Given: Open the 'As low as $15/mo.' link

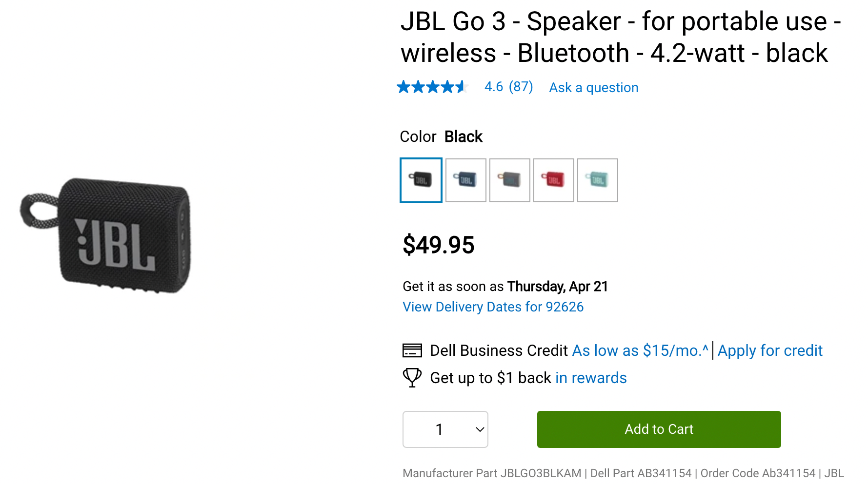Looking at the screenshot, I should point(640,350).
